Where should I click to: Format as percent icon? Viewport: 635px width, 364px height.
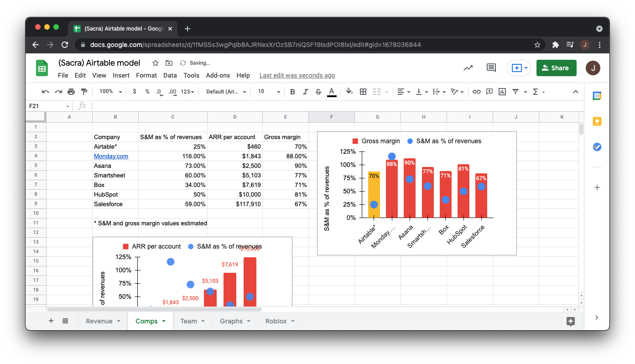[147, 92]
